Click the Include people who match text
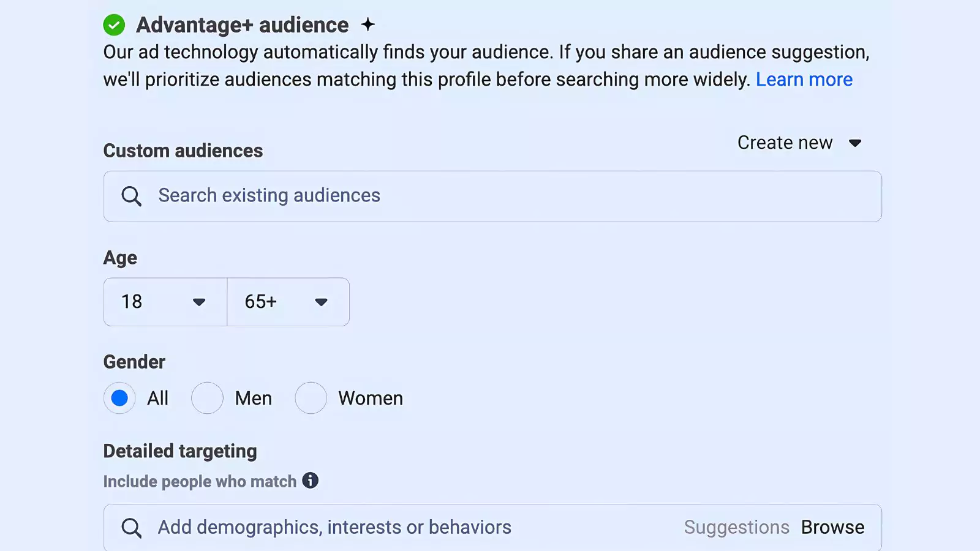 (200, 481)
